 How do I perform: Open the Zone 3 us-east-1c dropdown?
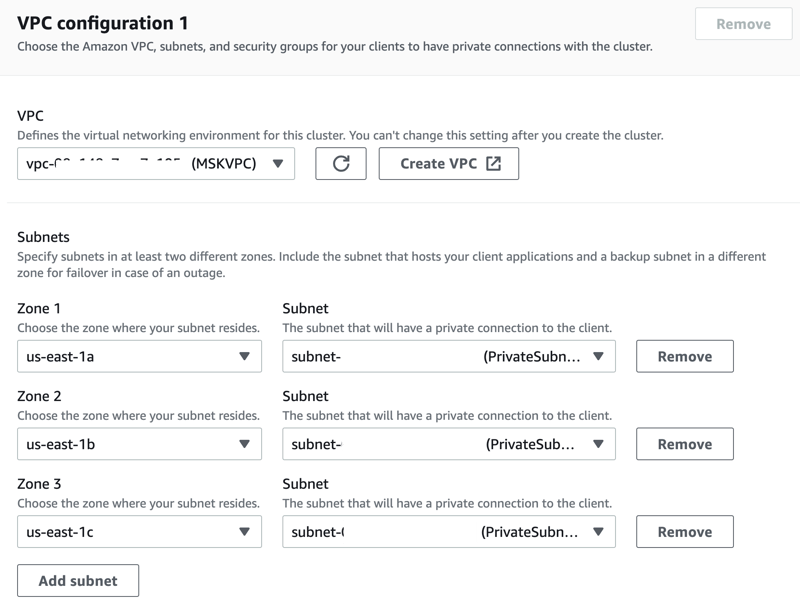click(139, 532)
